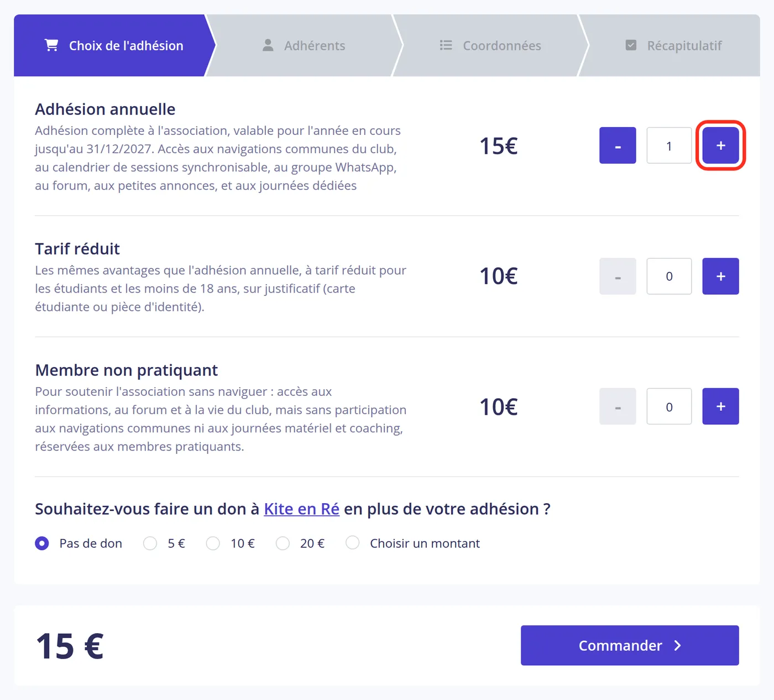774x700 pixels.
Task: Click the Commander button
Action: point(630,645)
